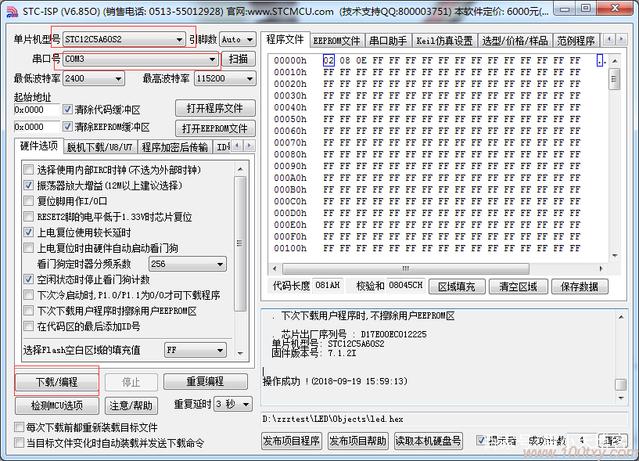Click the STC-ISP title bar app icon
The image size is (639, 461).
[x=11, y=11]
